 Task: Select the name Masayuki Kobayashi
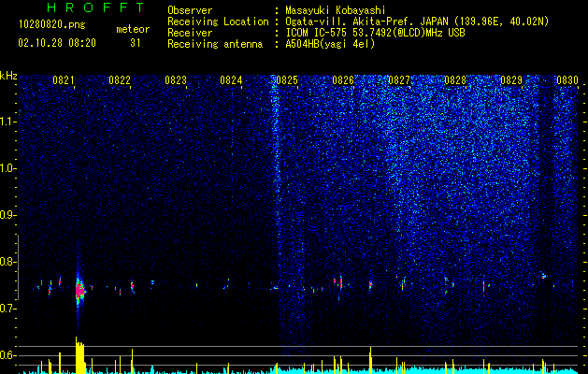click(336, 10)
